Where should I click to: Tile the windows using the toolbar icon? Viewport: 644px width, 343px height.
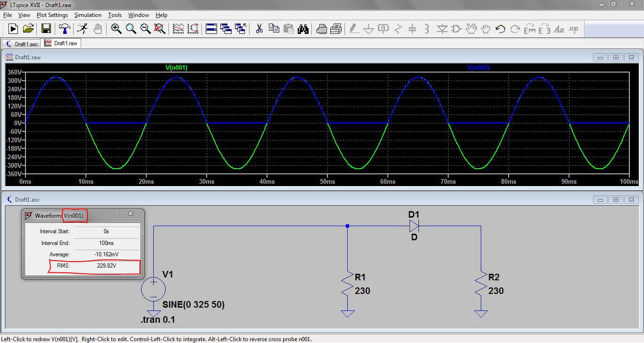click(x=211, y=29)
